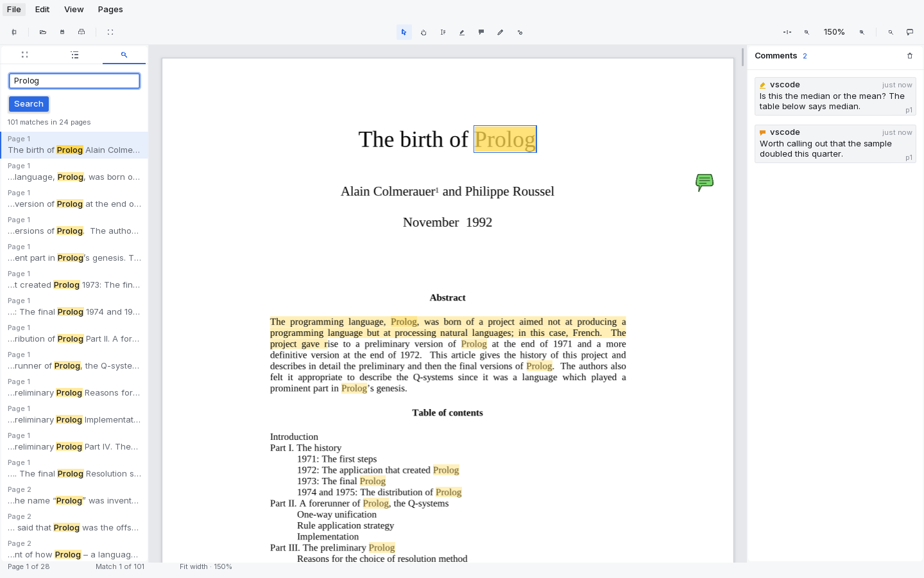Toggle the comments panel icon
Screen dimensions: 924x578
[910, 32]
